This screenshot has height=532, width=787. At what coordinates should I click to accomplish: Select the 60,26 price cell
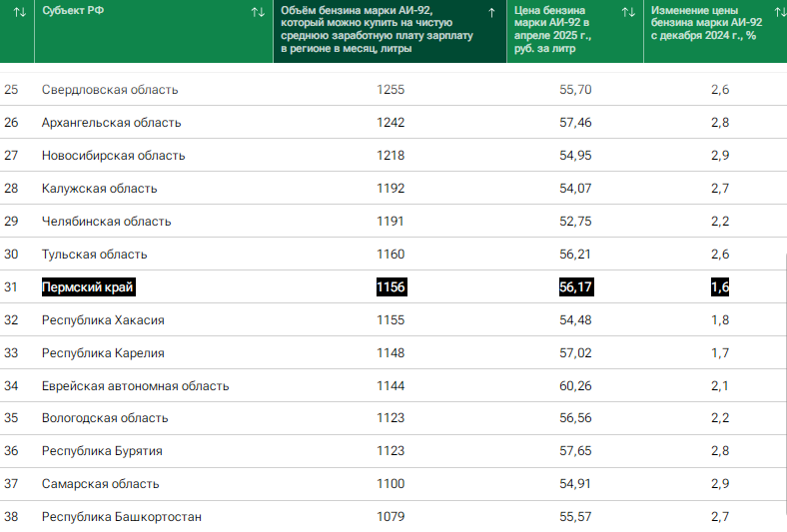coord(575,386)
